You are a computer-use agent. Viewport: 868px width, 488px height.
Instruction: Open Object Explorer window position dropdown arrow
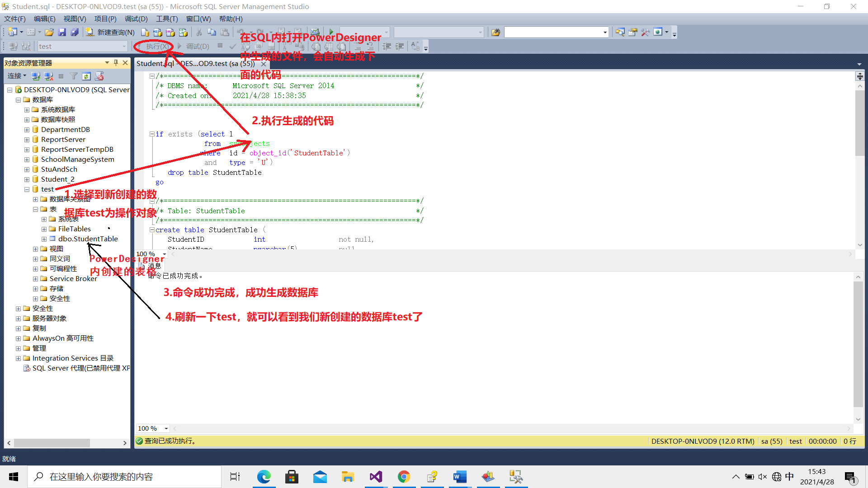tap(107, 63)
